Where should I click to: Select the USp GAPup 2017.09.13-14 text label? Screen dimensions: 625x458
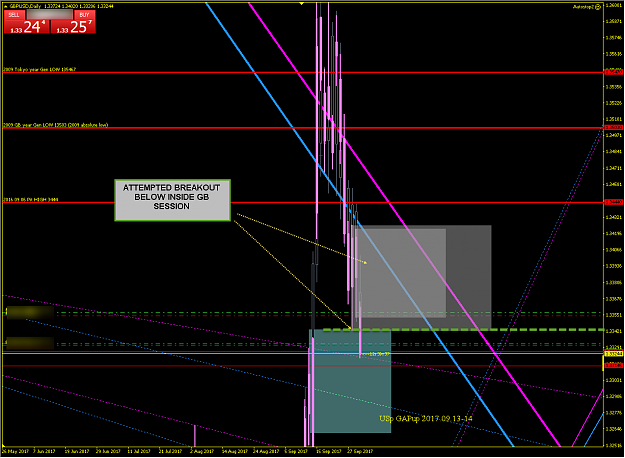point(426,419)
